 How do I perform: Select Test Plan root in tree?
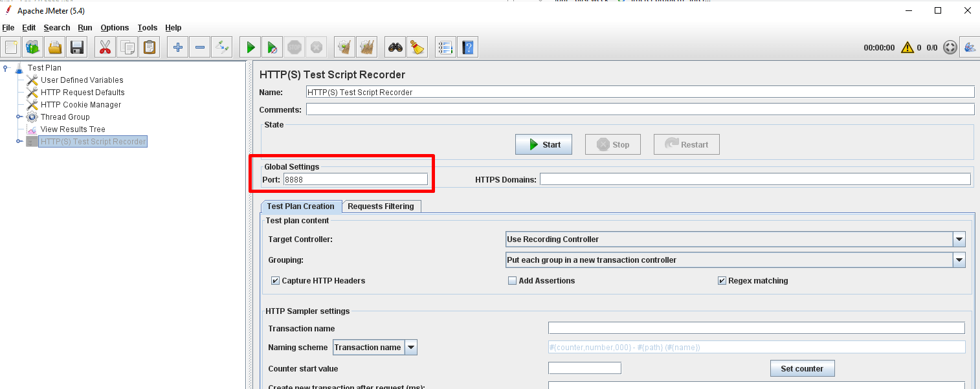[45, 68]
